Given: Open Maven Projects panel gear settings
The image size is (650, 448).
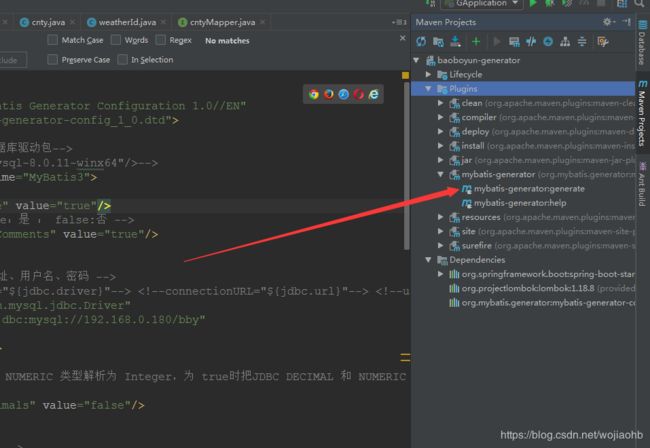Looking at the screenshot, I should click(608, 22).
